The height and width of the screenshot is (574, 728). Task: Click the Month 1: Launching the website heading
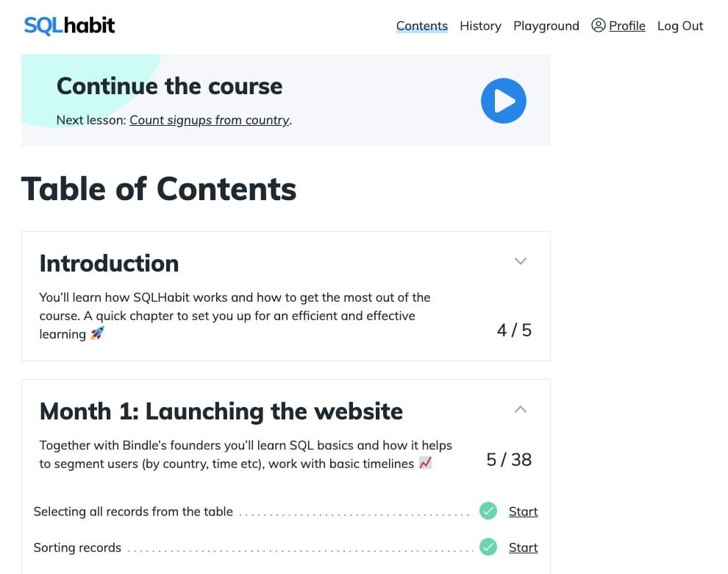point(221,411)
